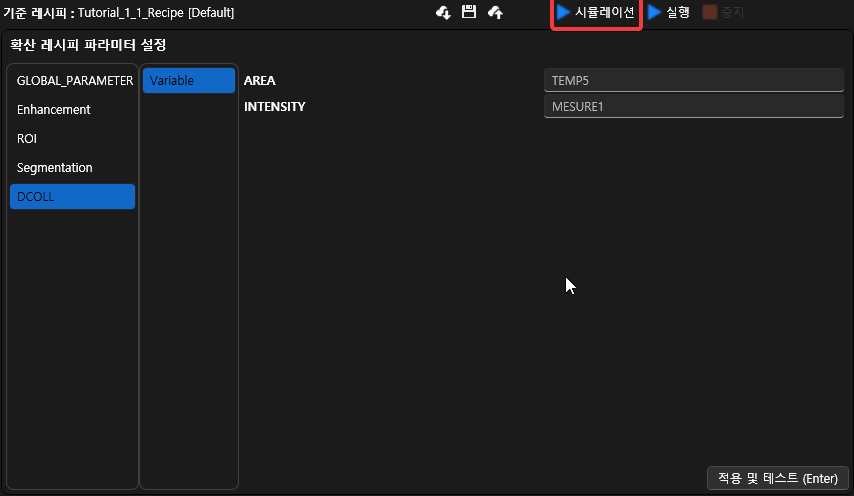Select GLOBAL_PARAMETER in the category list
This screenshot has height=496, width=854.
tap(74, 81)
